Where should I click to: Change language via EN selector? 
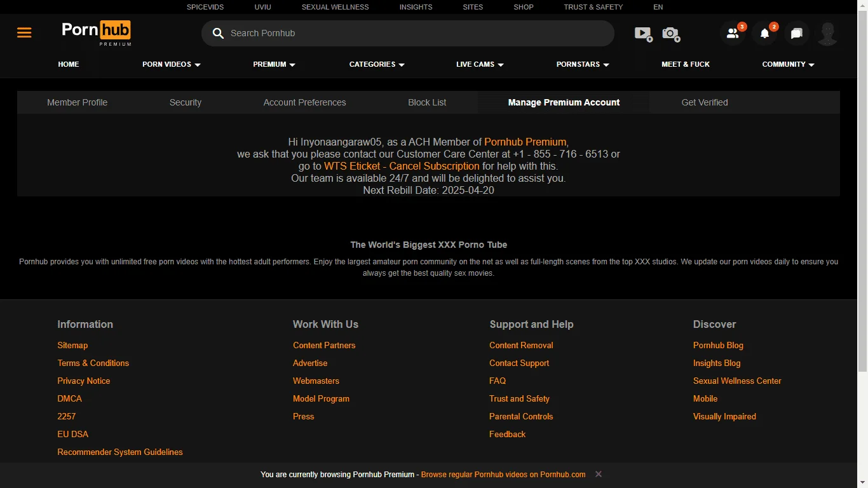click(x=658, y=7)
